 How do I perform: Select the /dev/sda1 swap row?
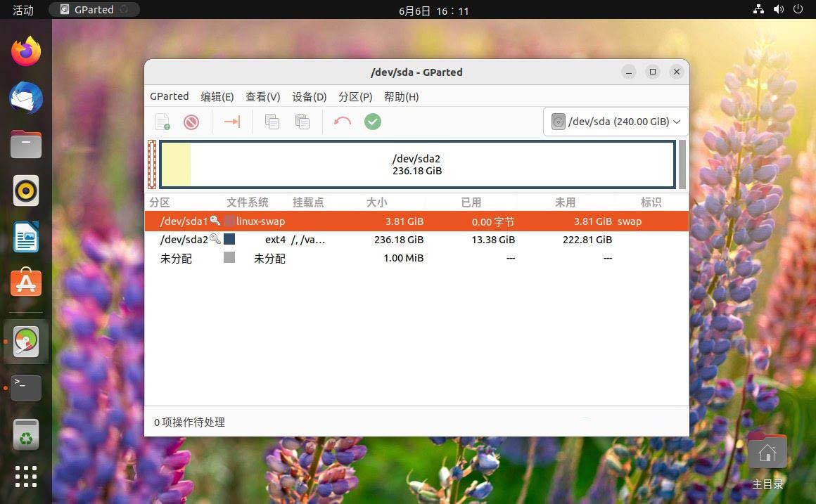(x=352, y=221)
